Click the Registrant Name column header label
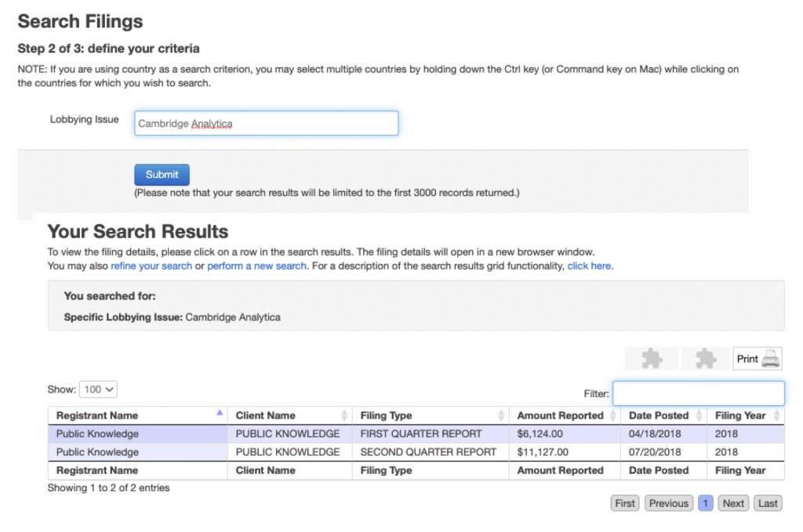This screenshot has height=532, width=803. pos(97,415)
